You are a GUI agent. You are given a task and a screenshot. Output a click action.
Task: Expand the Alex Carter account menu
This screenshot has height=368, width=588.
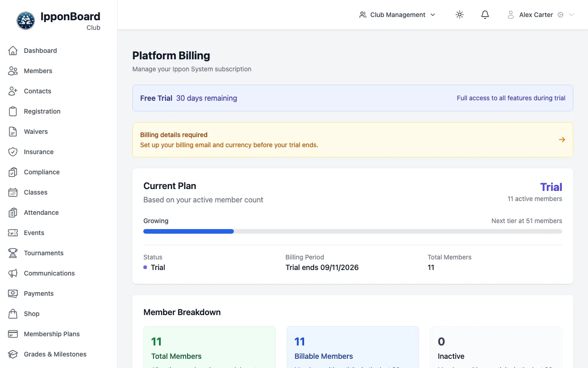click(x=541, y=15)
